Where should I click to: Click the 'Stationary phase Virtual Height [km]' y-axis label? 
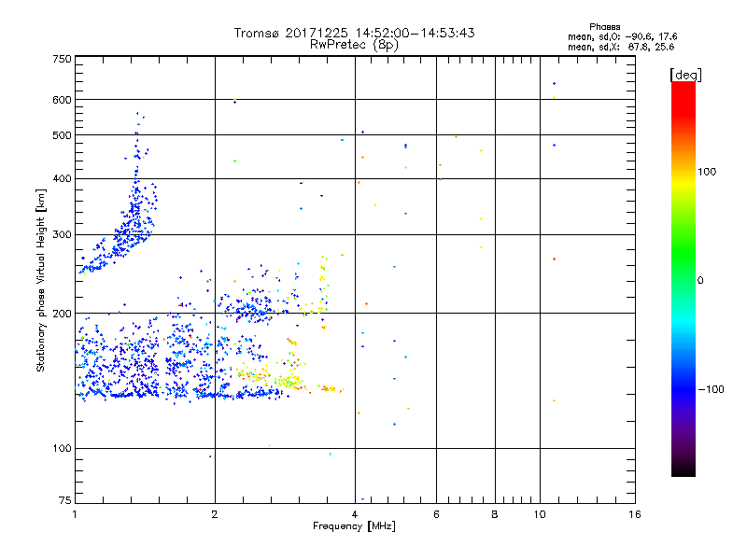[x=41, y=281]
